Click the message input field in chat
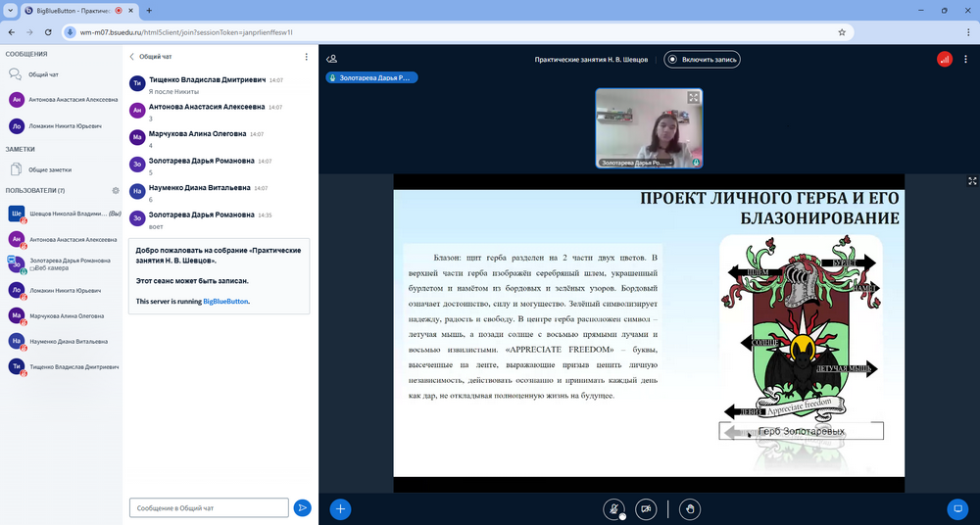 point(209,507)
